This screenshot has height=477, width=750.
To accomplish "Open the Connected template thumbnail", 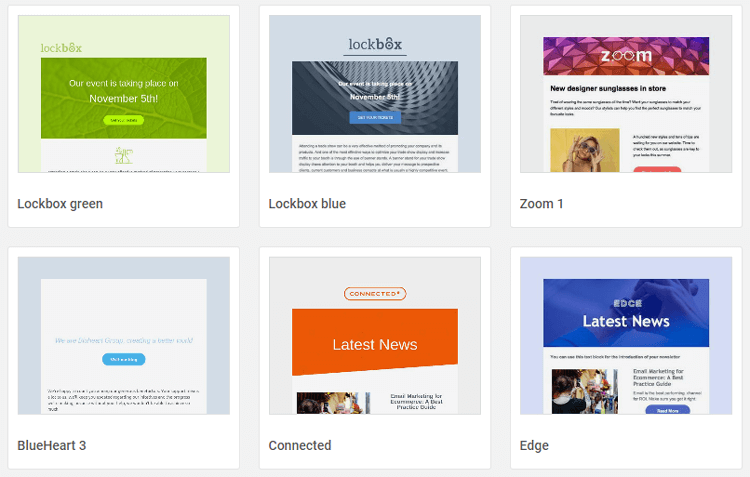I will coord(375,336).
